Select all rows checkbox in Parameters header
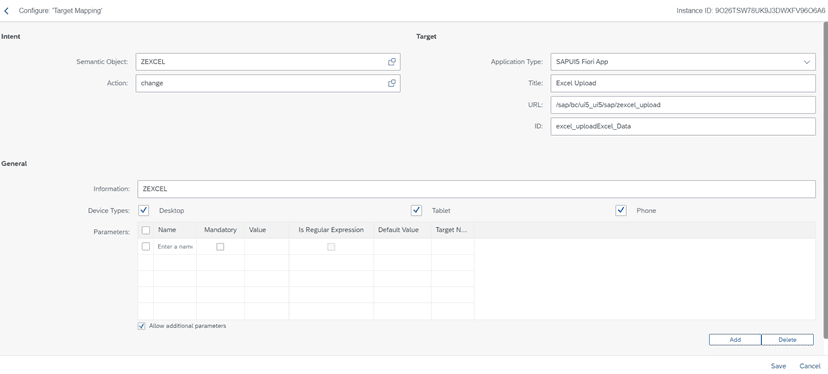The height and width of the screenshot is (374, 828). pos(146,230)
